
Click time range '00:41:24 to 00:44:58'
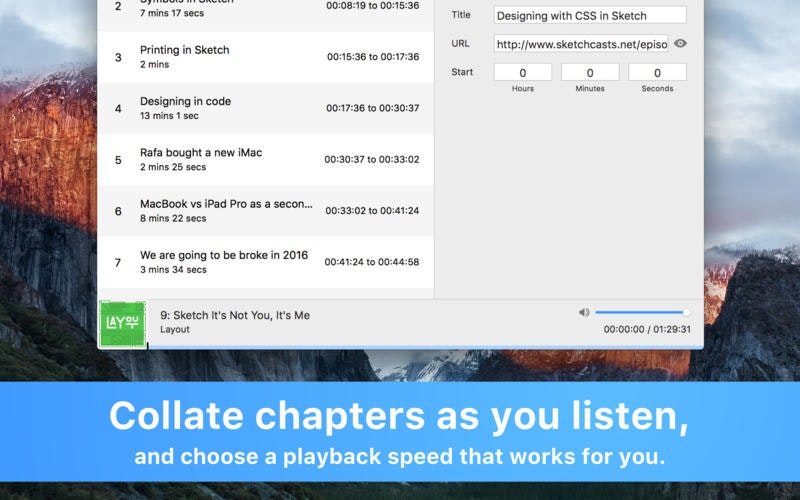click(x=372, y=262)
